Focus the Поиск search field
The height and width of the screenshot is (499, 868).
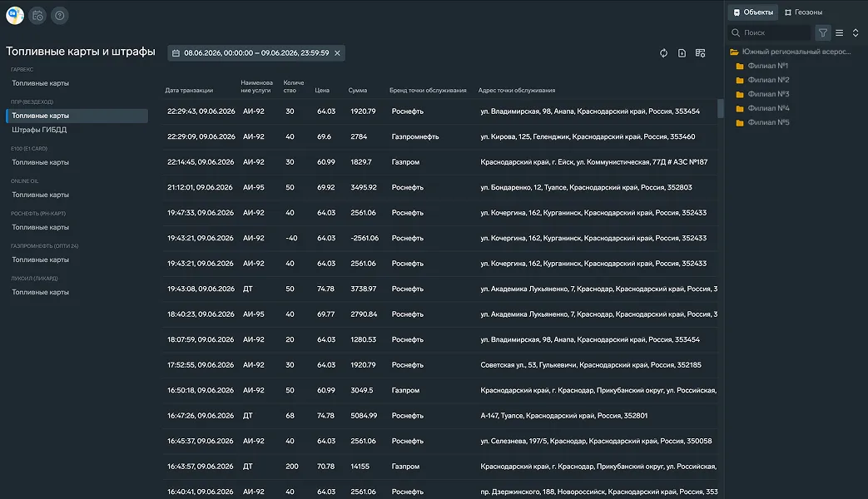click(770, 32)
